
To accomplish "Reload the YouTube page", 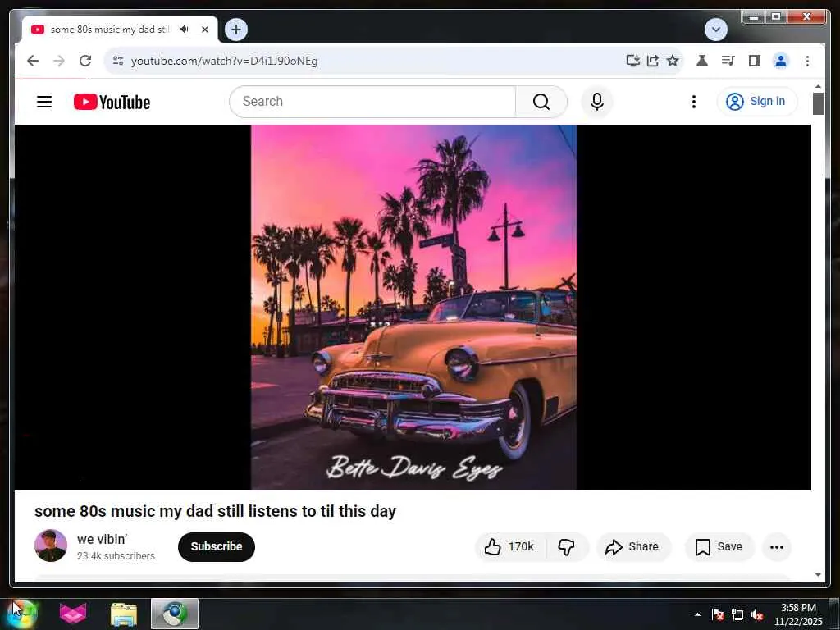I will click(x=85, y=61).
